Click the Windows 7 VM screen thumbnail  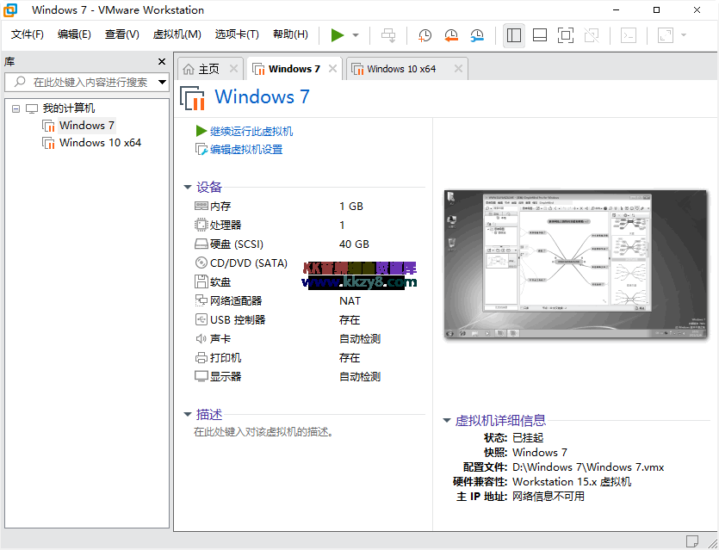(x=576, y=265)
